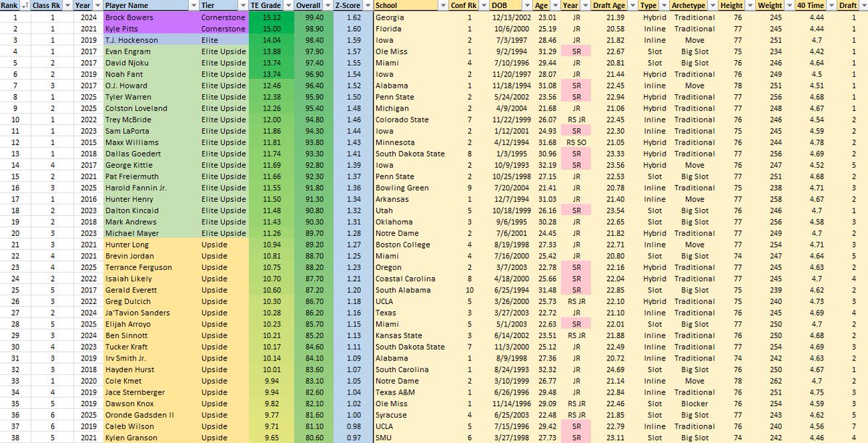Click the Gerald Everett name cell
The image size is (868, 443).
(x=150, y=291)
